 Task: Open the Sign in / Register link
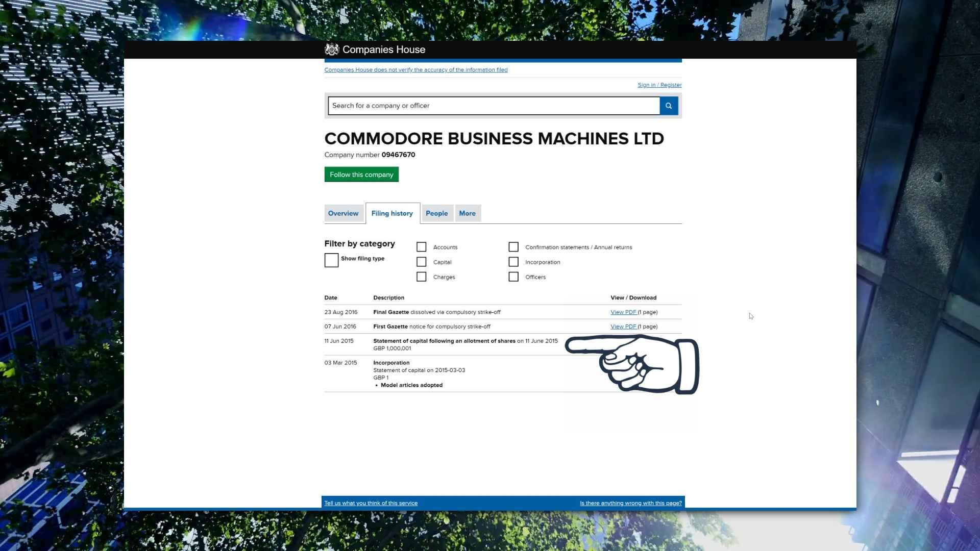point(659,85)
